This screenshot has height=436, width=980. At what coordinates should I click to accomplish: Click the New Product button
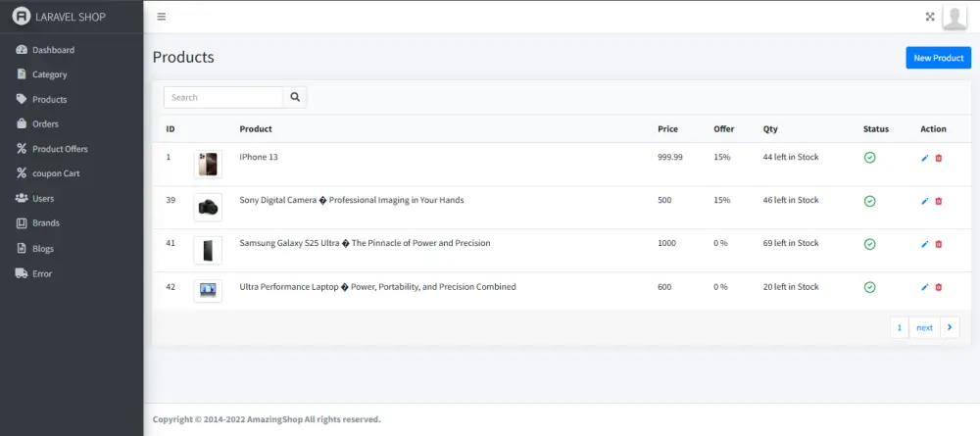938,58
